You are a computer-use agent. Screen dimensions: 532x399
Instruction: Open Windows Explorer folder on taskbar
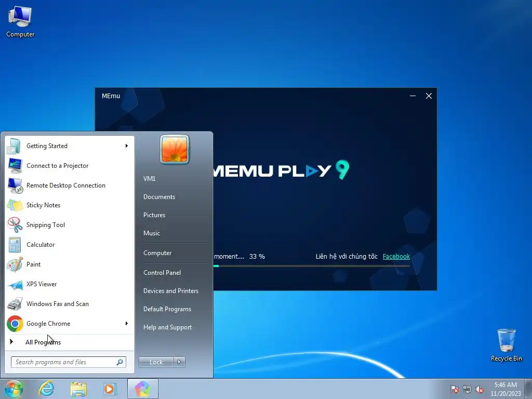[x=78, y=389]
